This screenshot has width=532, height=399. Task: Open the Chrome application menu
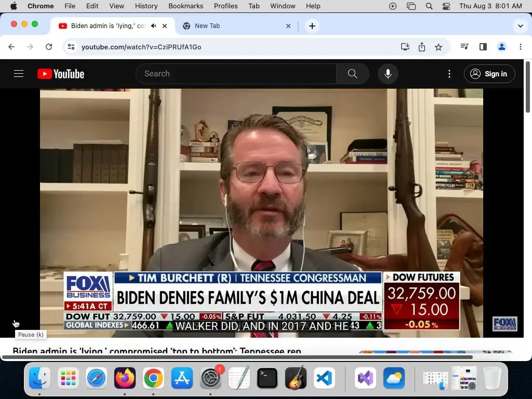tap(41, 6)
